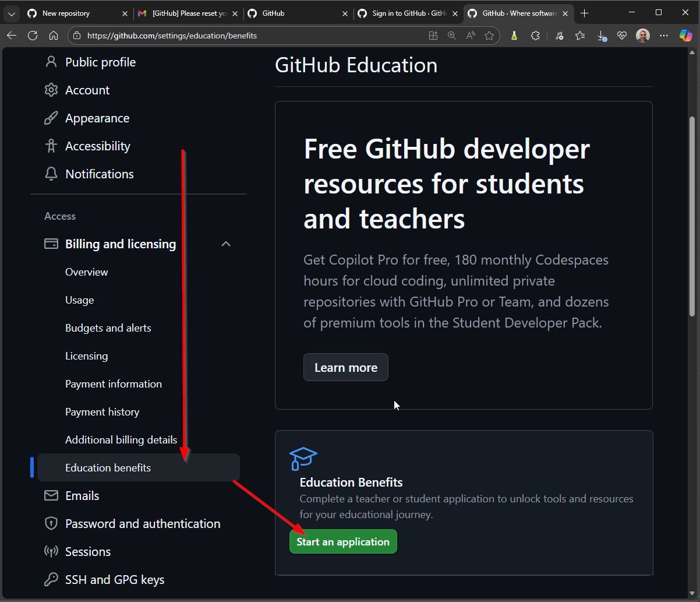The width and height of the screenshot is (700, 602).
Task: Click the Emails envelope icon
Action: [x=51, y=496]
